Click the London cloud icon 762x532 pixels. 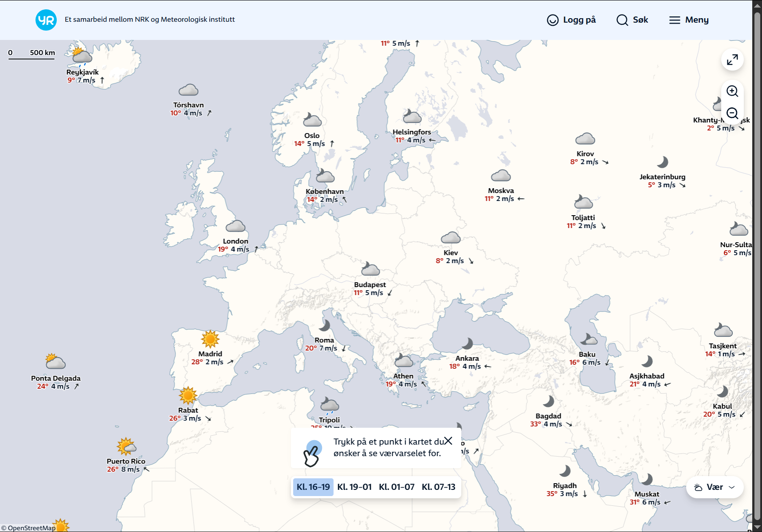click(x=236, y=226)
